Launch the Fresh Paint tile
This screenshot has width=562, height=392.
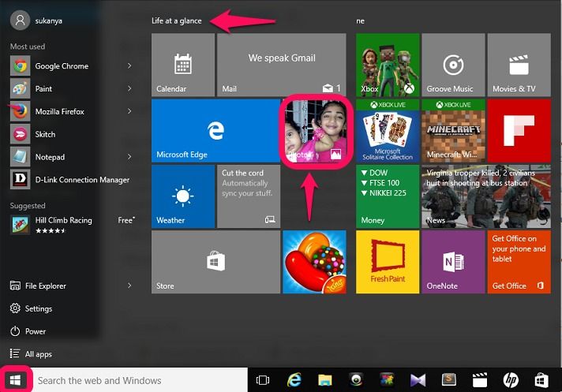[x=388, y=262]
